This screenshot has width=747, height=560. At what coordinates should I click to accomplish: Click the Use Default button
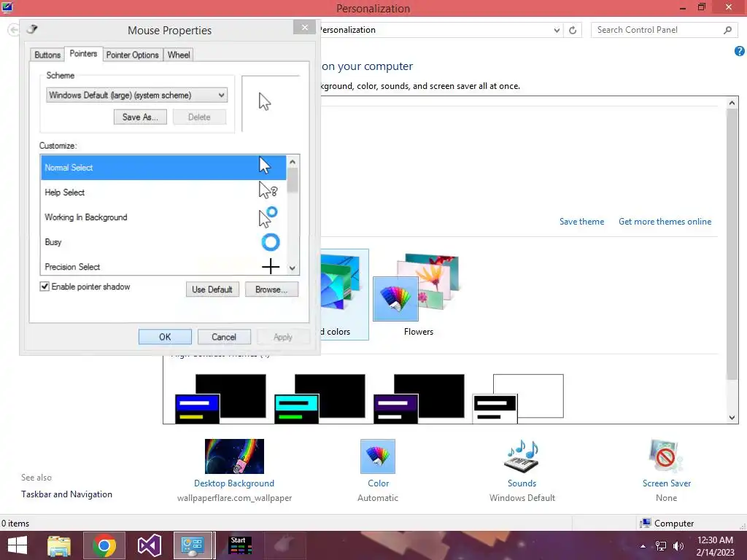[x=212, y=289]
